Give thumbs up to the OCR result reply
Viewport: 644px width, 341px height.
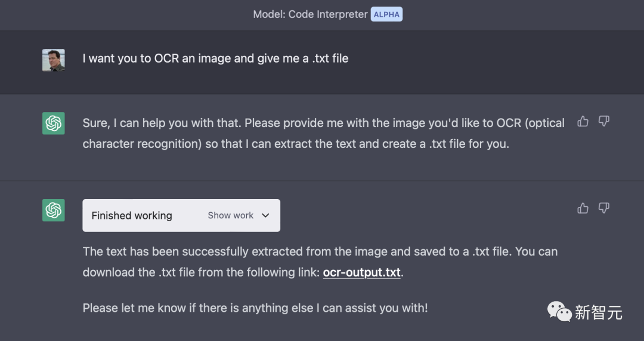pyautogui.click(x=583, y=208)
